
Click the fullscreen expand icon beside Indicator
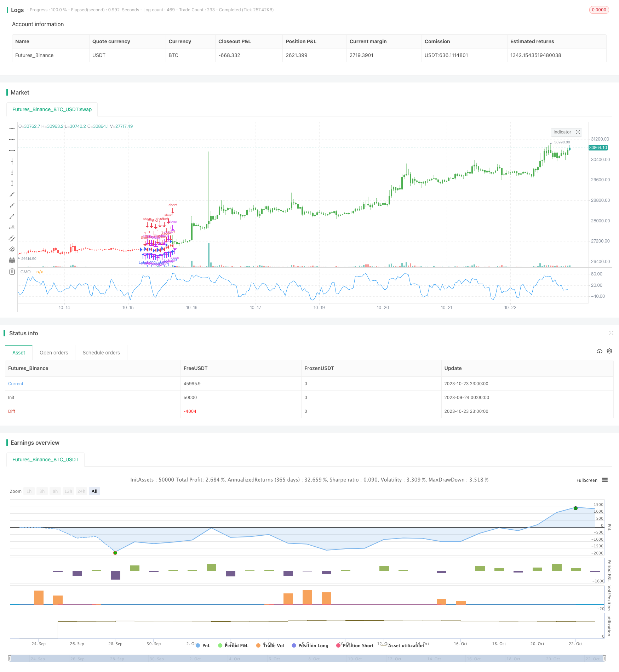[x=578, y=132]
